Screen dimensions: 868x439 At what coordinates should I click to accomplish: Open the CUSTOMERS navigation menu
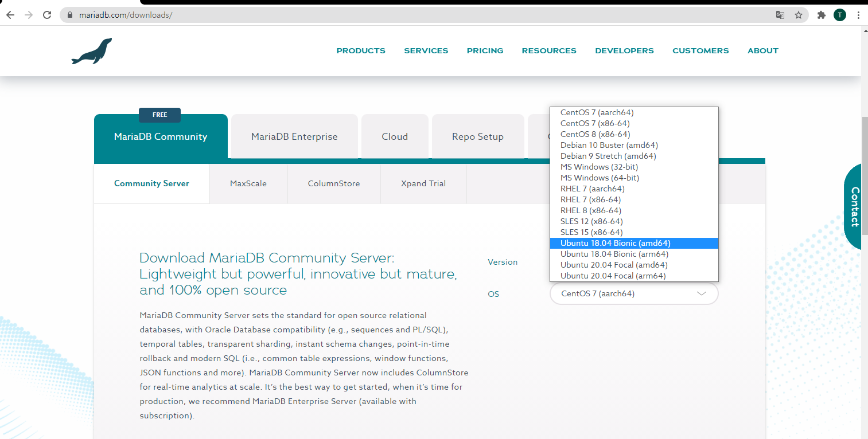click(700, 50)
